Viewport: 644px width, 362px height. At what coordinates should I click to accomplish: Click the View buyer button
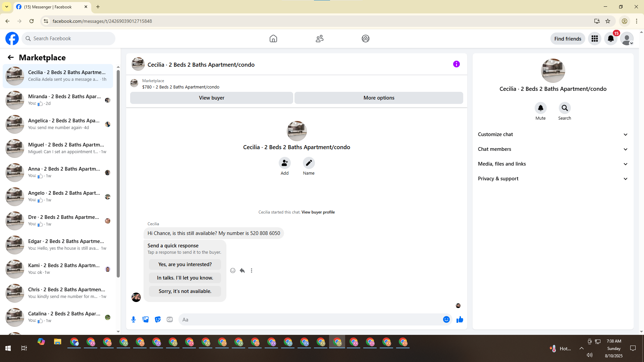[x=211, y=98]
